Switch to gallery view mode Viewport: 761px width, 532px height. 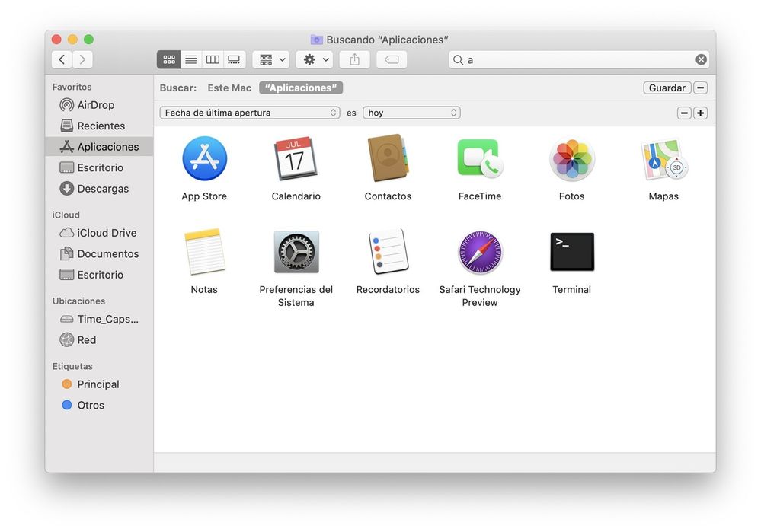235,59
